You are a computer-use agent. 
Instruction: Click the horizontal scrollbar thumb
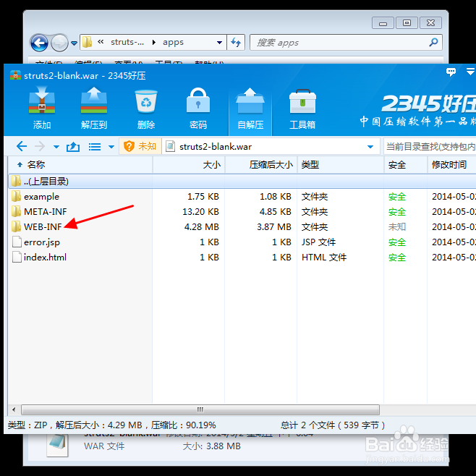(200, 409)
